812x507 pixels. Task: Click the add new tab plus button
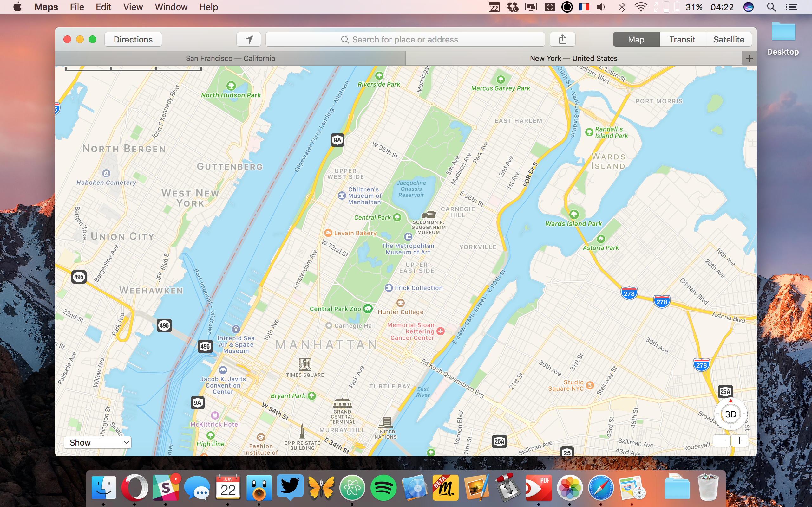[749, 59]
